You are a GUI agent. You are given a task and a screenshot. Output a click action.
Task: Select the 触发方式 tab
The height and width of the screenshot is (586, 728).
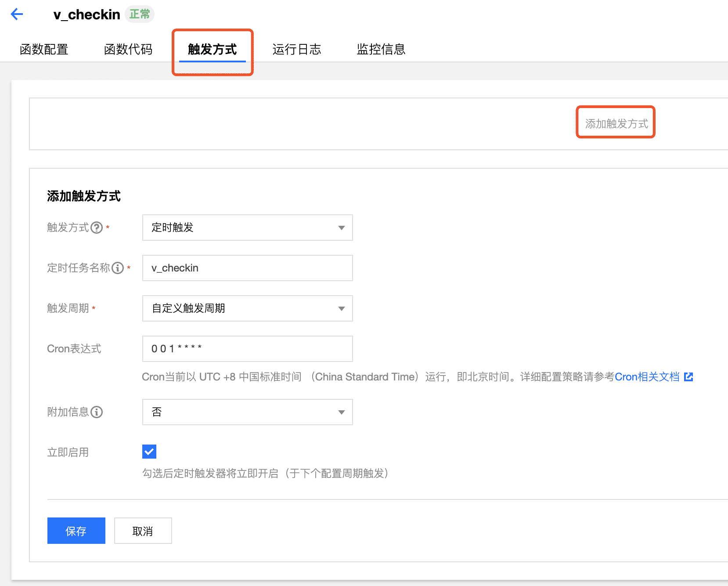213,49
